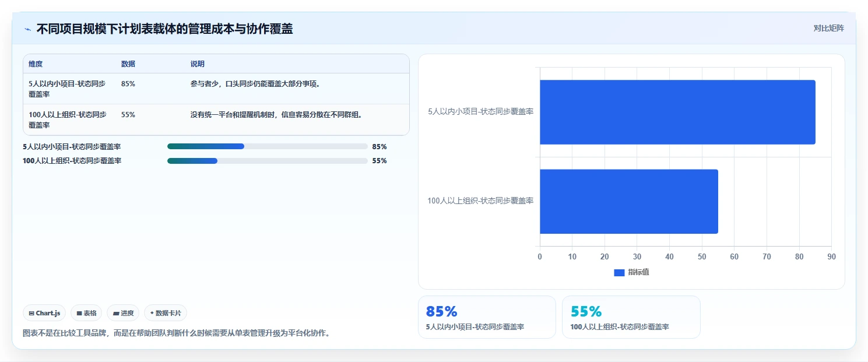Click the description starting 参与者少
Image resolution: width=868 pixels, height=362 pixels.
pos(256,84)
